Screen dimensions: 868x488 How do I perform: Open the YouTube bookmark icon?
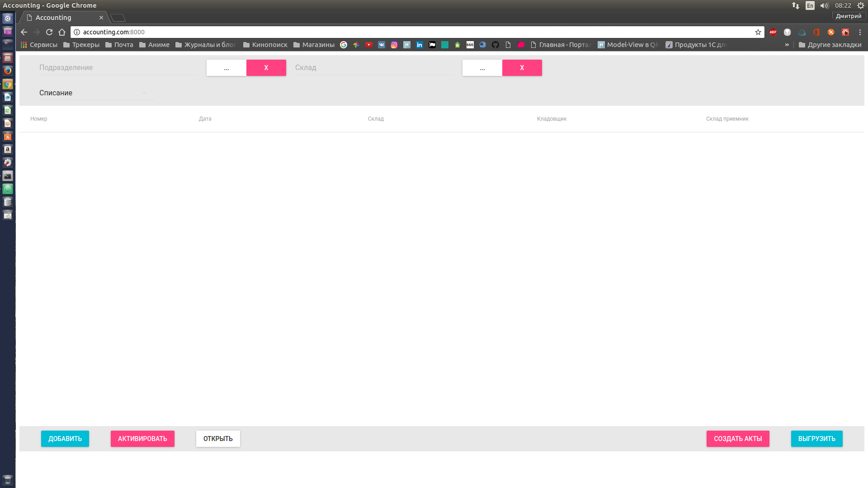point(369,45)
